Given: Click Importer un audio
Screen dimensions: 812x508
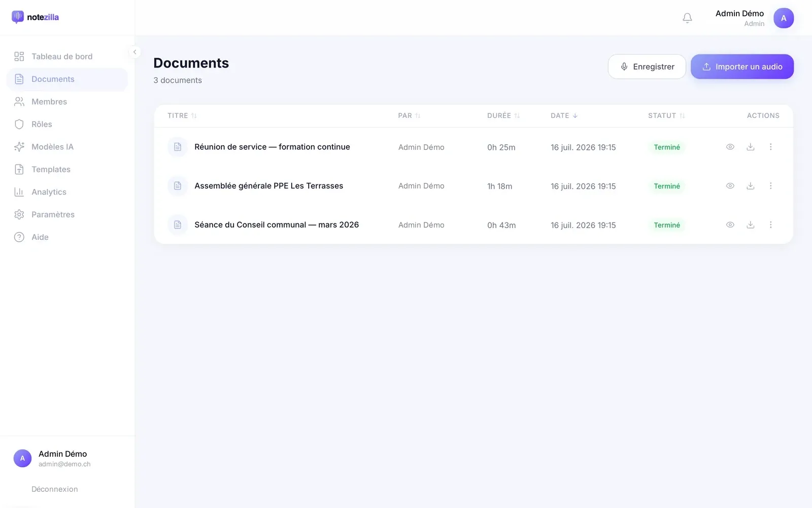Looking at the screenshot, I should pos(742,67).
